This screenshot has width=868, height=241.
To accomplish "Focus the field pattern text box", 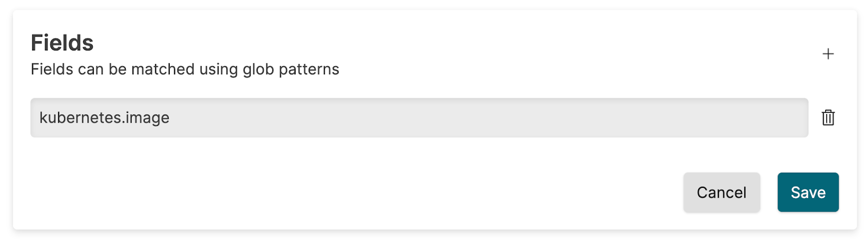I will click(x=419, y=118).
